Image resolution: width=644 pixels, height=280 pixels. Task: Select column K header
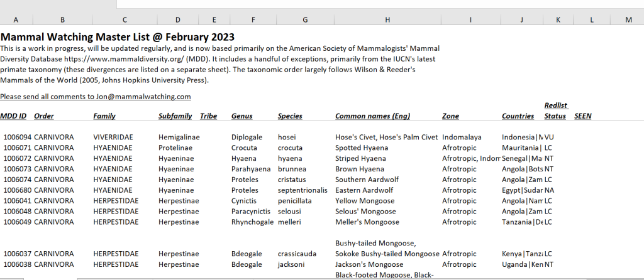click(x=558, y=19)
